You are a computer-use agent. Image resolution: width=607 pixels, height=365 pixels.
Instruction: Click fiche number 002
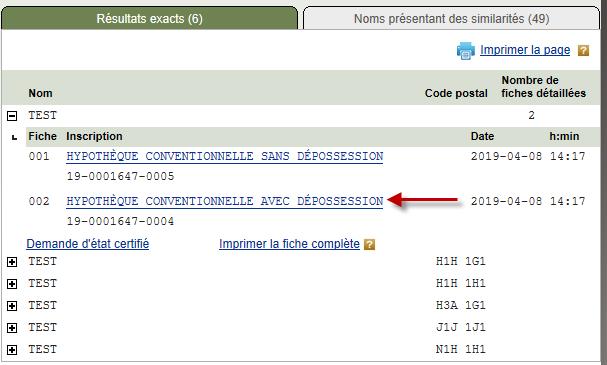pyautogui.click(x=39, y=201)
